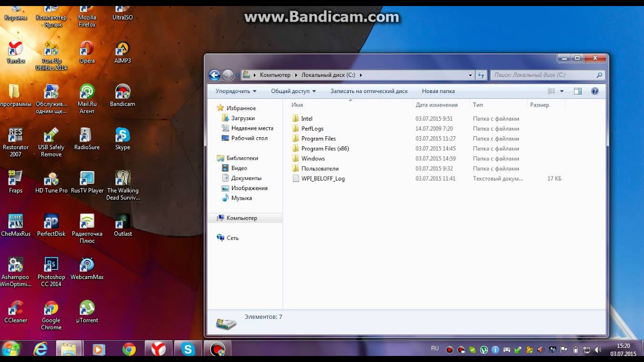Select the Photoshop CC 2014 icon
Image resolution: width=644 pixels, height=362 pixels.
(x=51, y=272)
